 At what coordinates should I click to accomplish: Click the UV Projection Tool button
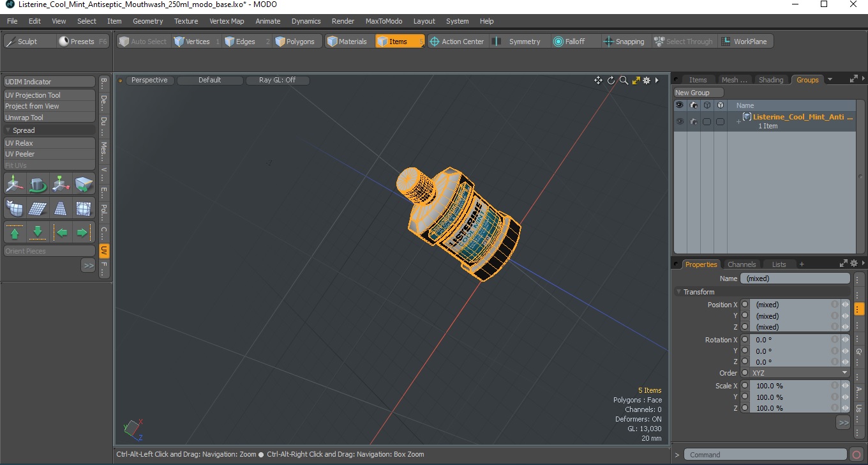(x=50, y=95)
